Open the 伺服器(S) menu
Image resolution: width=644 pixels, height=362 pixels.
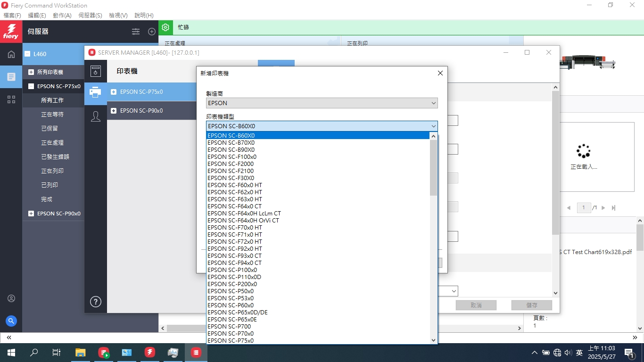point(90,16)
